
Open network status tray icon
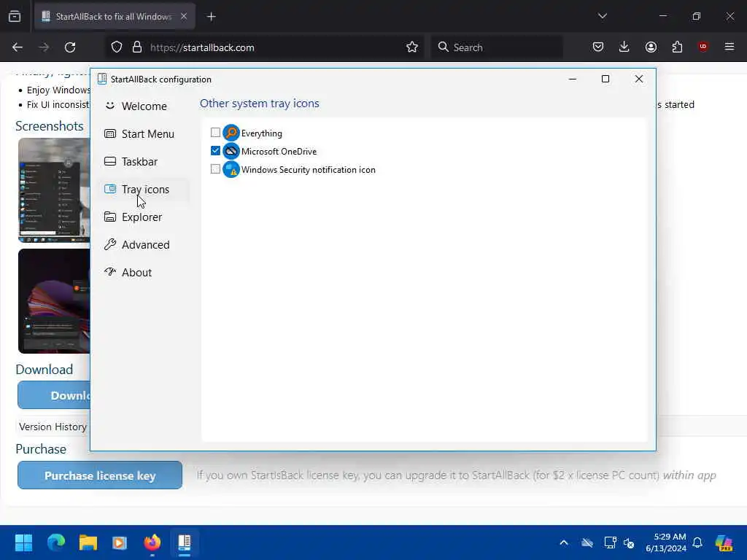610,542
